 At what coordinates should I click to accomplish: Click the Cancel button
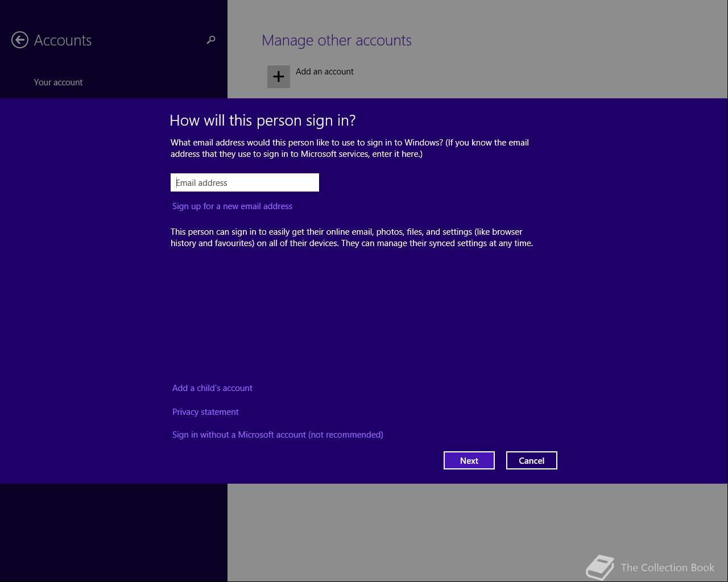(x=532, y=460)
